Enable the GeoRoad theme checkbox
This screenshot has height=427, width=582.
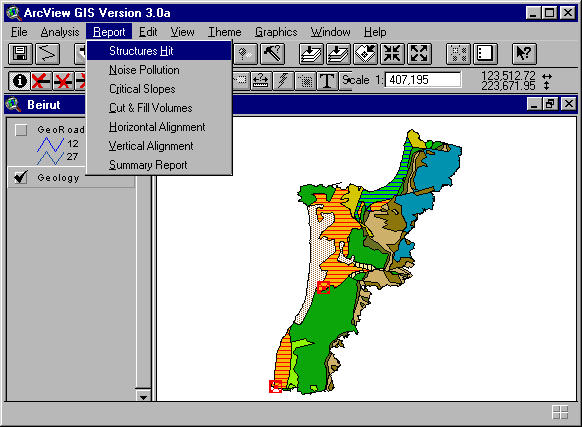click(x=21, y=130)
